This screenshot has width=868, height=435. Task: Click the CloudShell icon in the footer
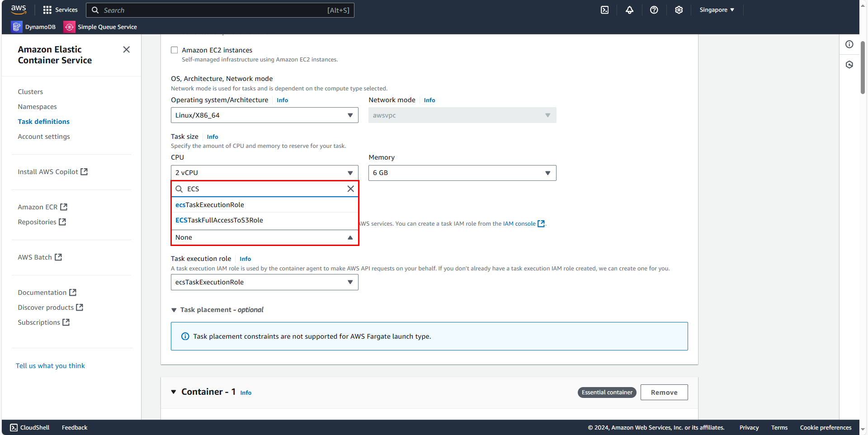[x=14, y=427]
